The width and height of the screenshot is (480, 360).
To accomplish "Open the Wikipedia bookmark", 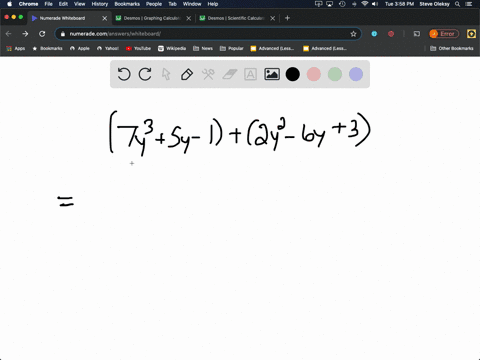I will [172, 48].
